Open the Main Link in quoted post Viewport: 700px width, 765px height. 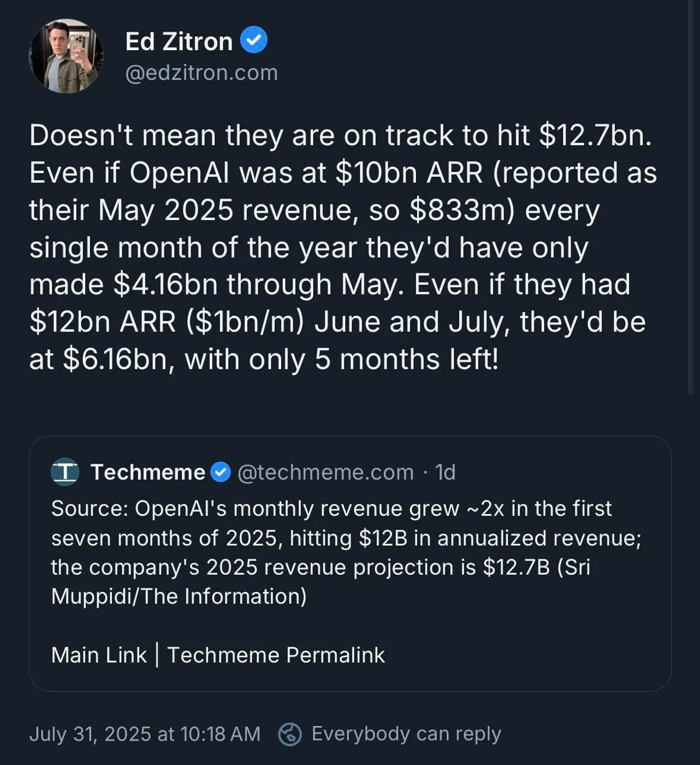click(99, 655)
